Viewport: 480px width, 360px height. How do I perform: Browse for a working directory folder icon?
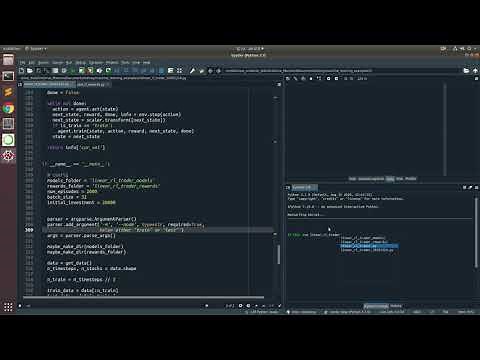(466, 71)
